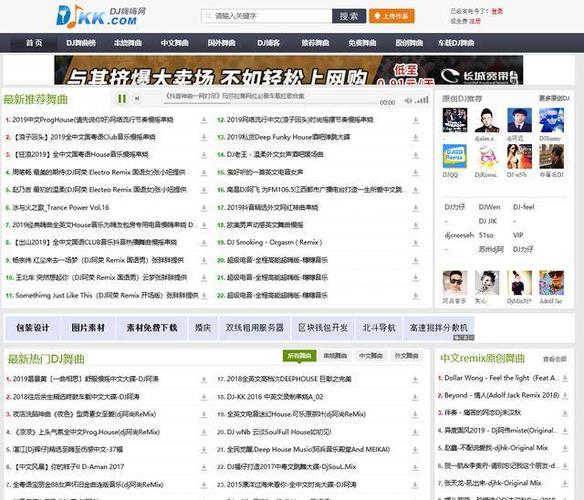
Task: Open the 首页 nav item
Action: pos(34,43)
